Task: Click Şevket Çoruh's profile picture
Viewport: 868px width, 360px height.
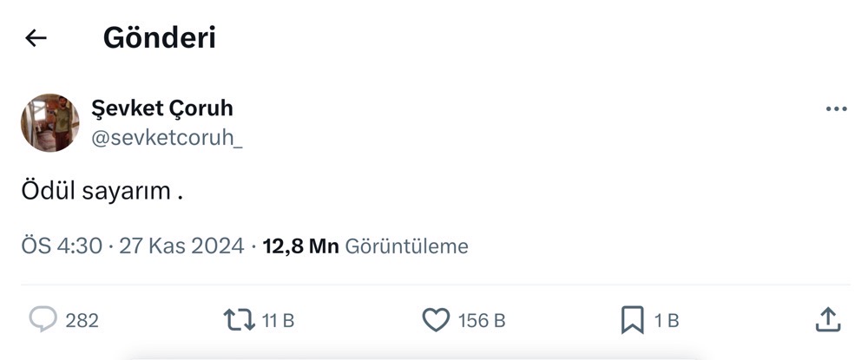Action: tap(50, 122)
